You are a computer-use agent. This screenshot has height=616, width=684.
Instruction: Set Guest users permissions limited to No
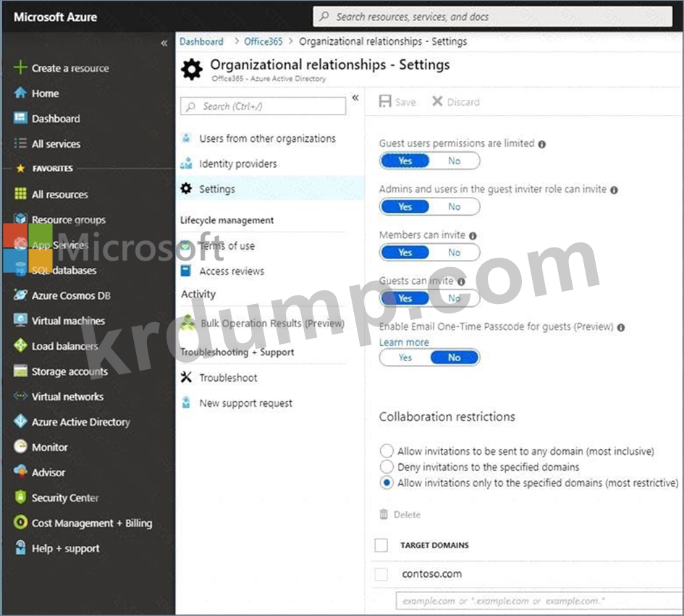tap(454, 161)
